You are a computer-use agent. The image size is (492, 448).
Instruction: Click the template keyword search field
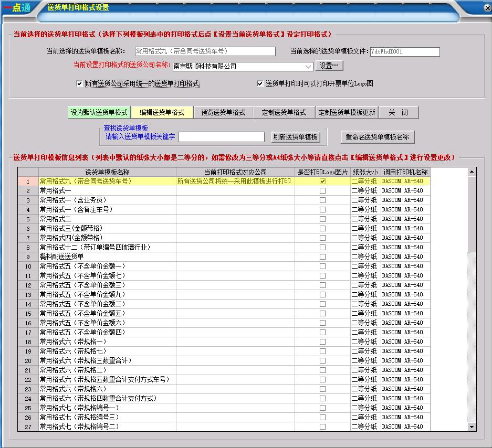click(221, 137)
